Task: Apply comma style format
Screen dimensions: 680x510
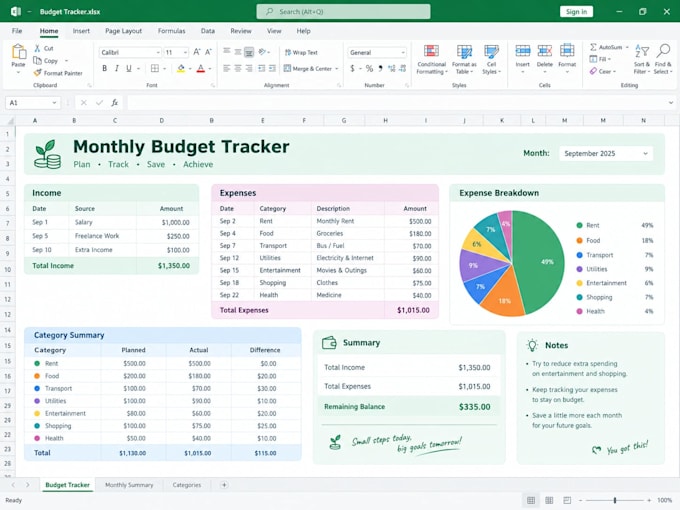Action: pyautogui.click(x=380, y=69)
